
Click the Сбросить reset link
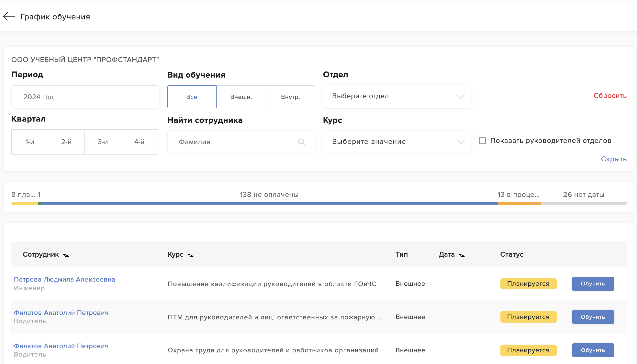[610, 96]
